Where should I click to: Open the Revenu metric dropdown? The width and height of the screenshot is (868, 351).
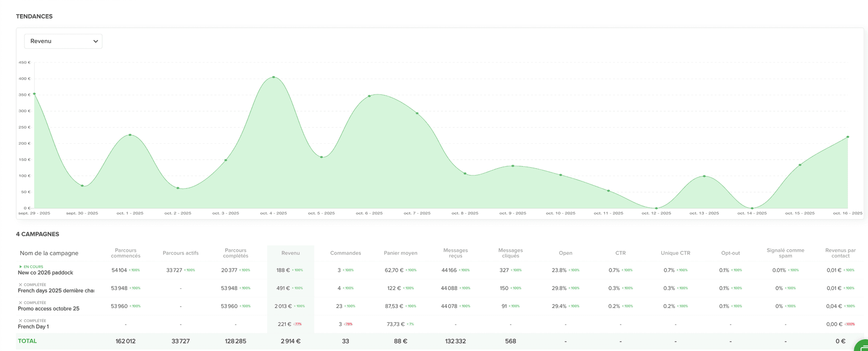(x=63, y=41)
